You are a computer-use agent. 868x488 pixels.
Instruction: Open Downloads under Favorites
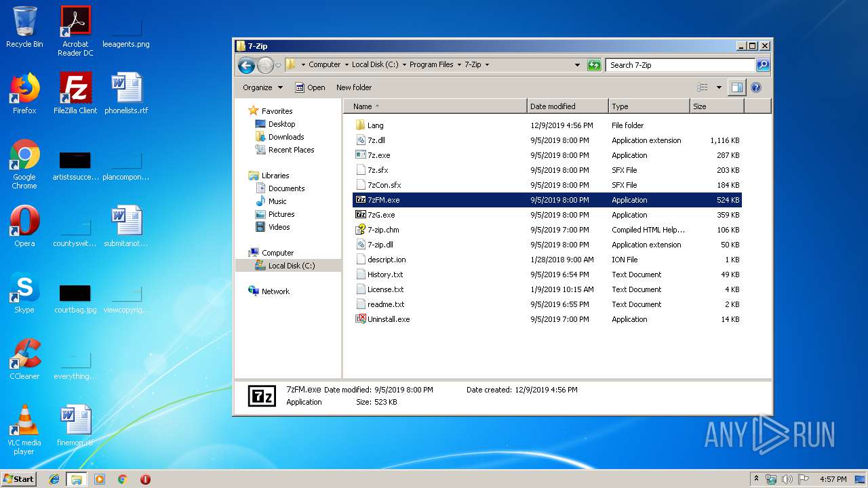[x=286, y=137]
